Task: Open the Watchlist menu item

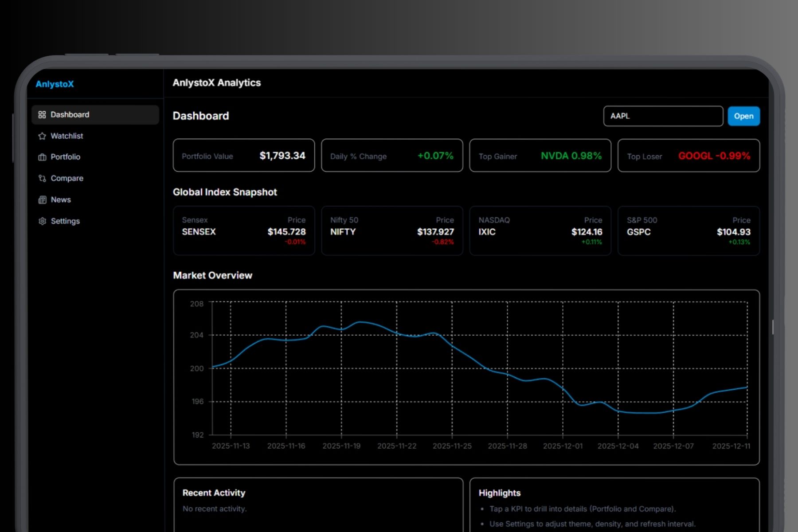Action: [66, 136]
